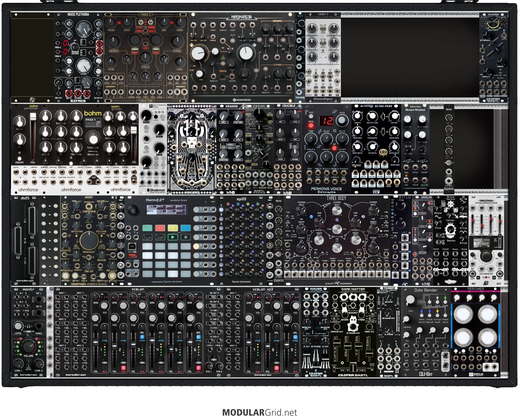Click the Decay knob on Battering Ram
Viewport: 520px width, 420px height.
(159, 129)
